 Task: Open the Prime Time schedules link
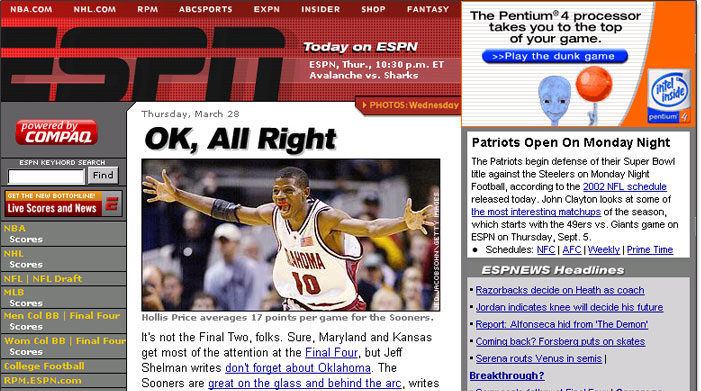650,250
